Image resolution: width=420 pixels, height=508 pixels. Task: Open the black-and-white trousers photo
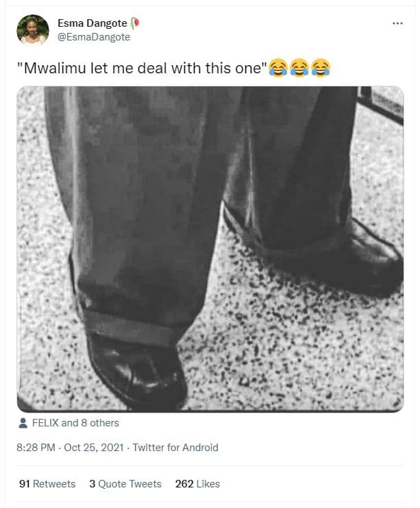[x=210, y=249]
